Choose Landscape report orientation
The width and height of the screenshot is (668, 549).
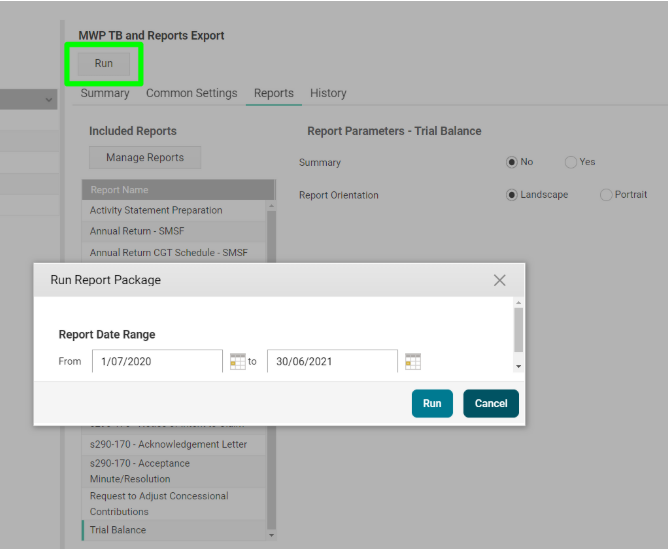coord(512,195)
